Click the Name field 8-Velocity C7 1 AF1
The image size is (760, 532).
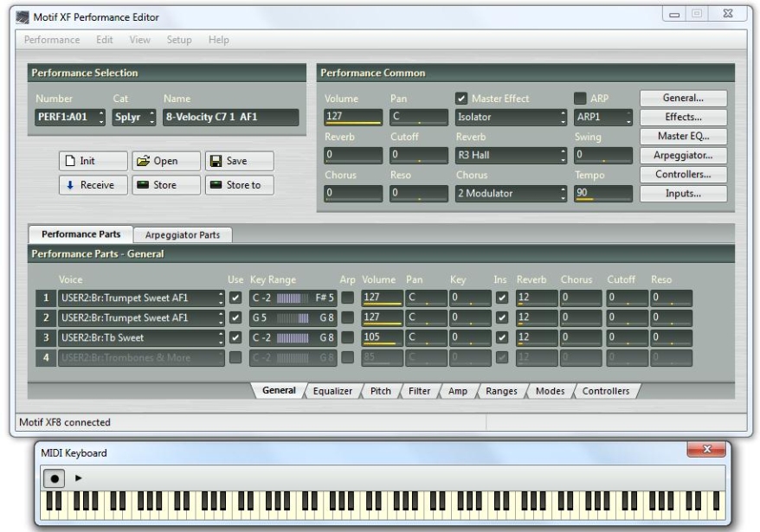click(231, 117)
